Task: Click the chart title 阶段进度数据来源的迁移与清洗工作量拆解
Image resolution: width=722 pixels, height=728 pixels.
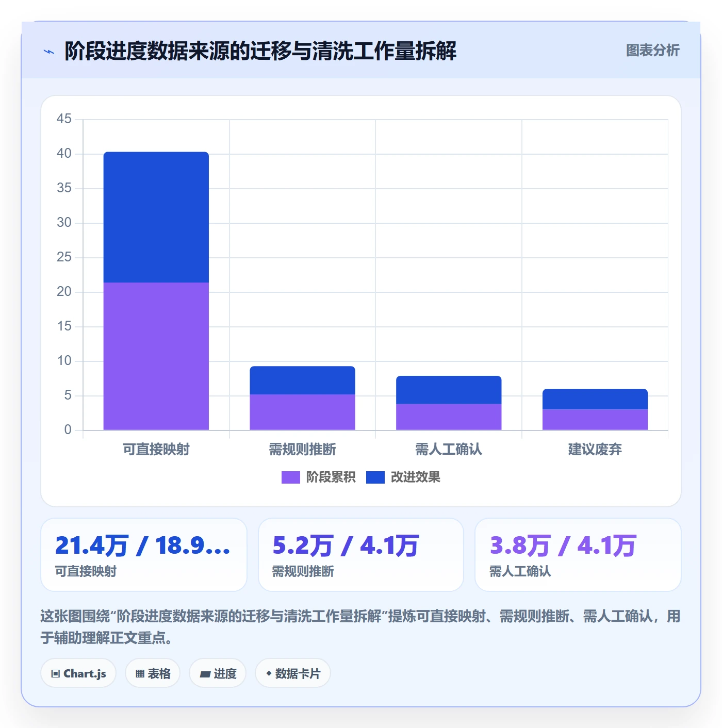Action: coord(260,51)
